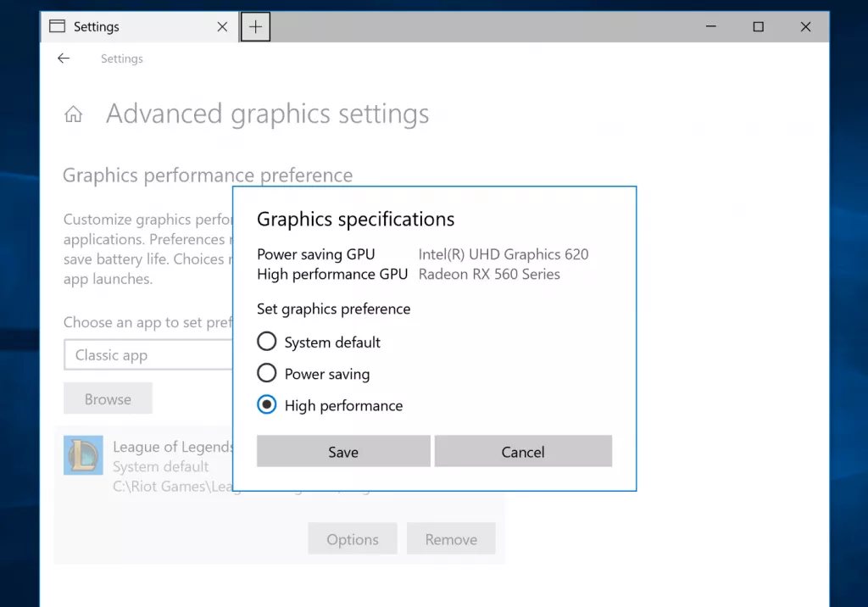Minimize the Settings window
The width and height of the screenshot is (868, 607).
[x=710, y=26]
